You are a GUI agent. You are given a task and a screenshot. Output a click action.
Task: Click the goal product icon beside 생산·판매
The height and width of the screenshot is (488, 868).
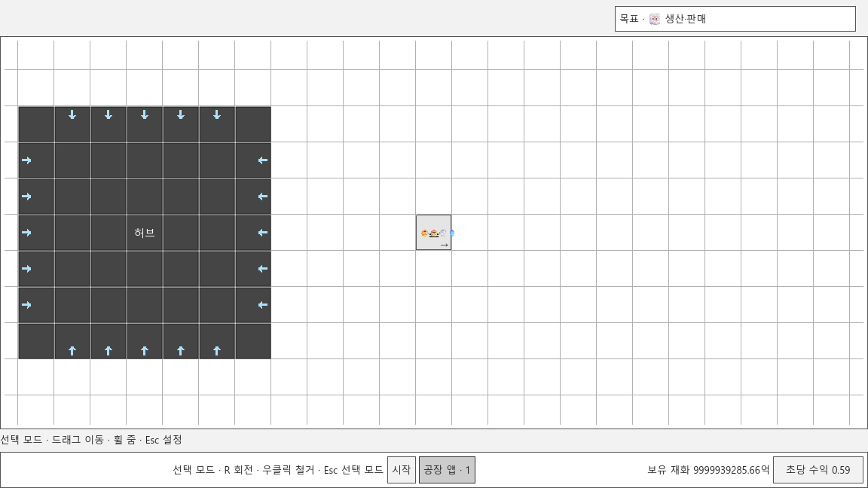tap(654, 20)
